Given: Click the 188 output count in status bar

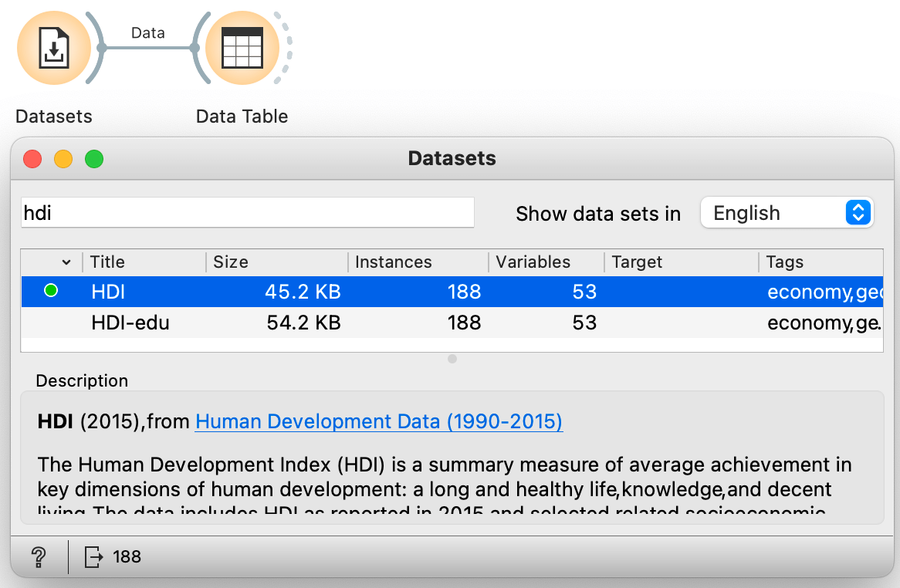Looking at the screenshot, I should pyautogui.click(x=127, y=556).
